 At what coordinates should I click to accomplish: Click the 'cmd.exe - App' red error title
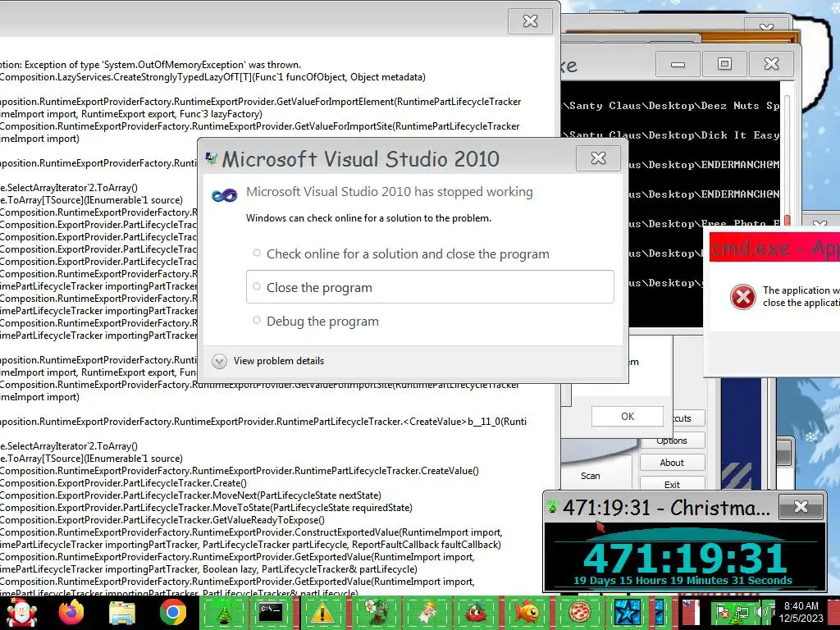pyautogui.click(x=774, y=249)
